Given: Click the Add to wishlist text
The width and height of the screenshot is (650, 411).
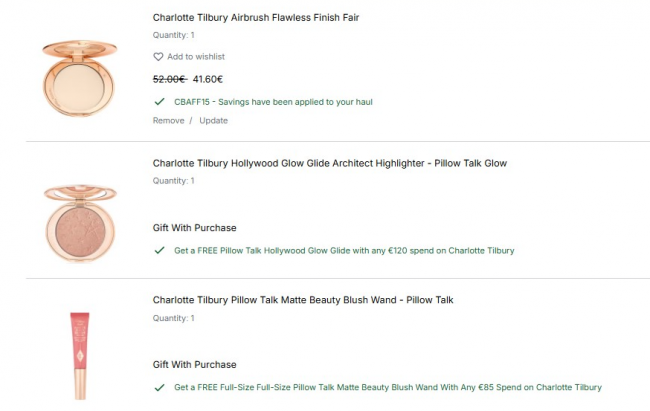Looking at the screenshot, I should click(196, 57).
